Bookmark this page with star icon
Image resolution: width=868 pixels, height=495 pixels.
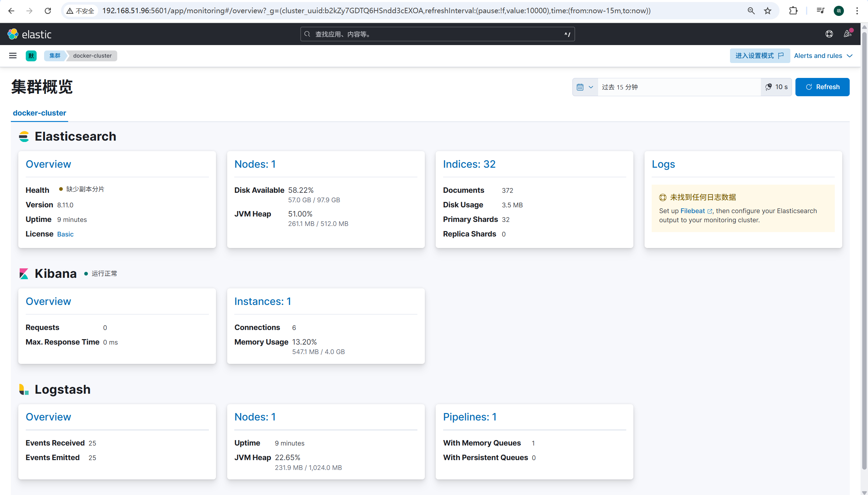767,11
